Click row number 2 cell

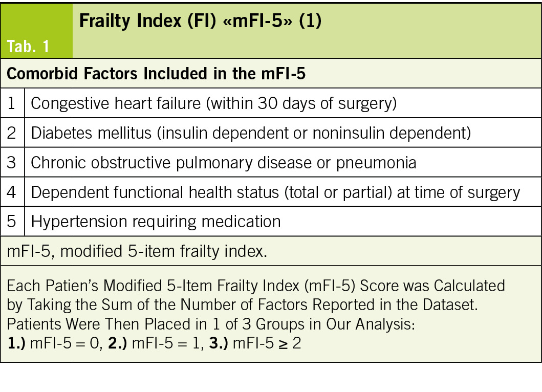click(x=12, y=133)
